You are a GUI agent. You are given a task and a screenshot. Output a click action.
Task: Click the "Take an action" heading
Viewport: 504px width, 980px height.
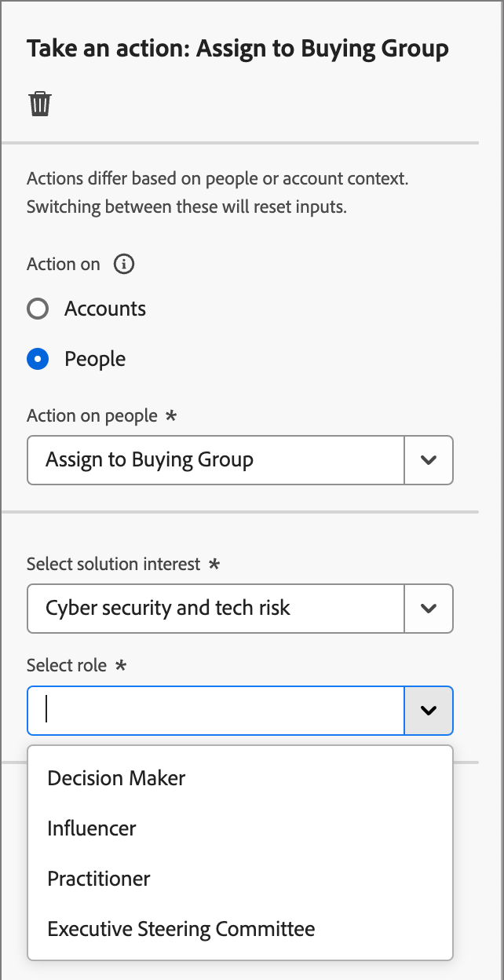[238, 48]
